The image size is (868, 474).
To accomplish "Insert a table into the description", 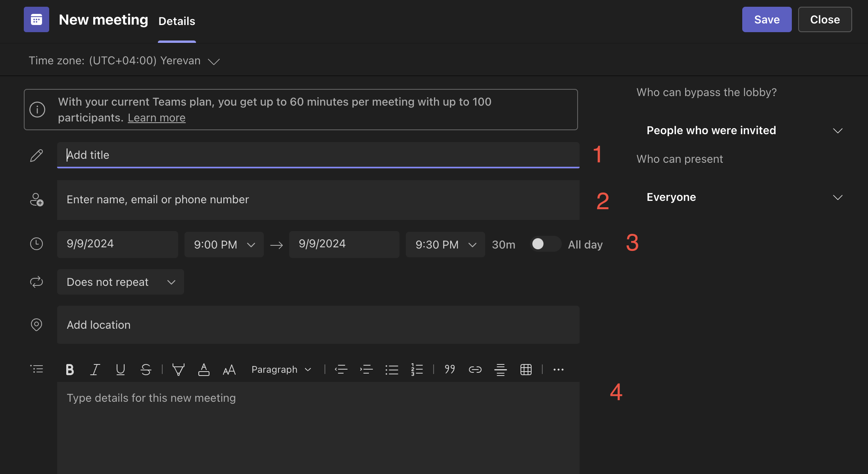I will click(x=526, y=369).
